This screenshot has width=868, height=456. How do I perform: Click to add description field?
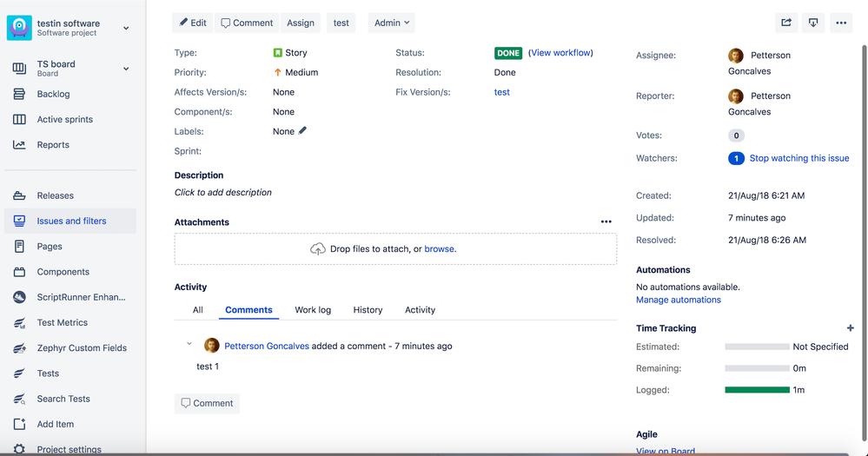223,193
